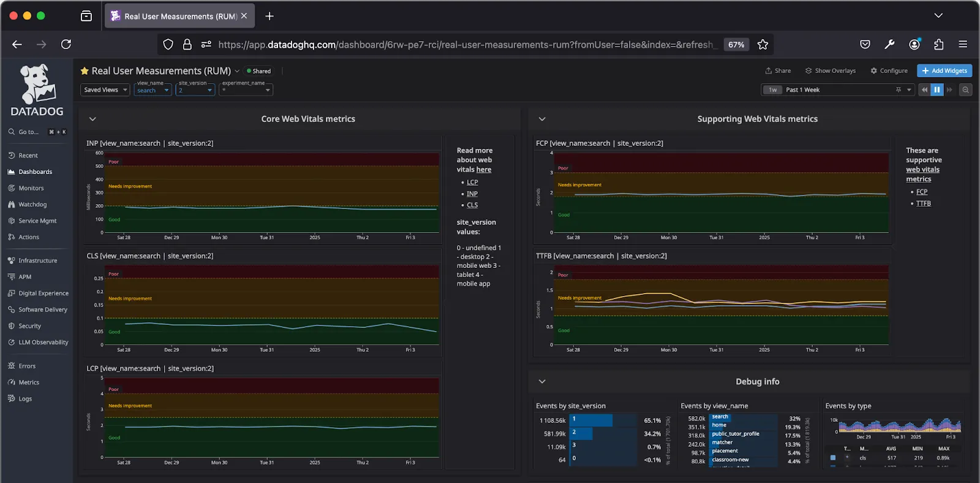
Task: Click the cls series color swatch
Action: tap(832, 458)
